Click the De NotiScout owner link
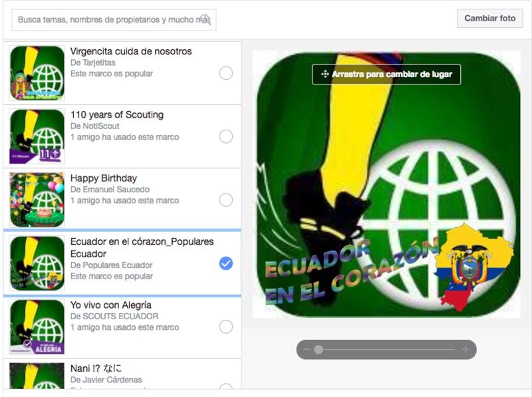Viewport: 532px width, 397px height. coord(95,126)
